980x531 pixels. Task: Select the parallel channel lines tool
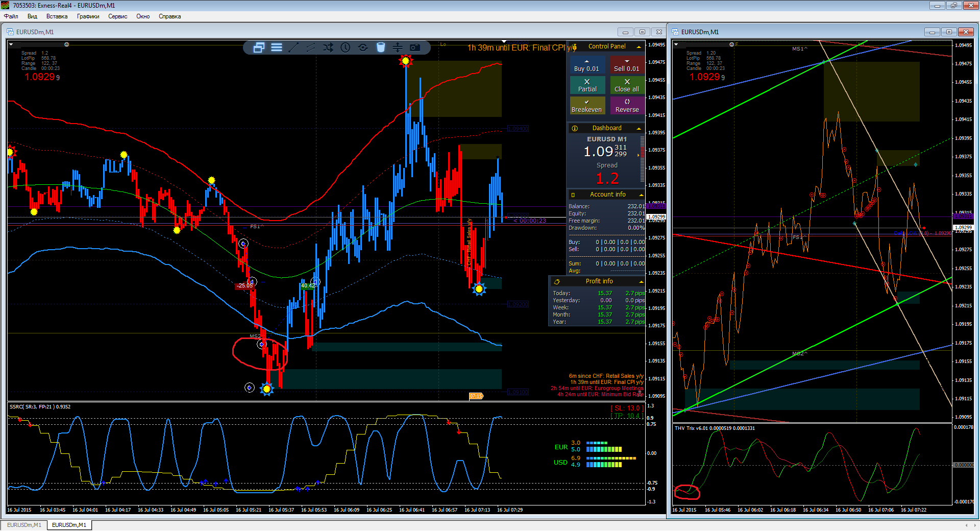coord(311,47)
